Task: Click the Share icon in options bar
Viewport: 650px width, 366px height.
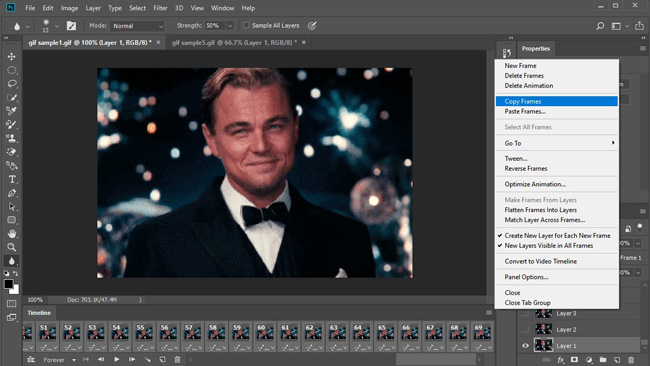Action: coord(640,26)
